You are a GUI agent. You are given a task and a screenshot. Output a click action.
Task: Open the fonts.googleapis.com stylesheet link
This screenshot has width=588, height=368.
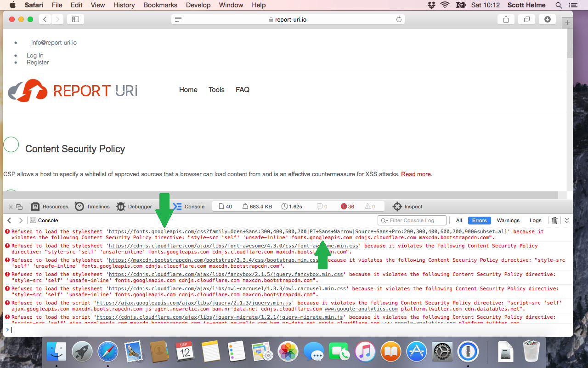(x=308, y=231)
